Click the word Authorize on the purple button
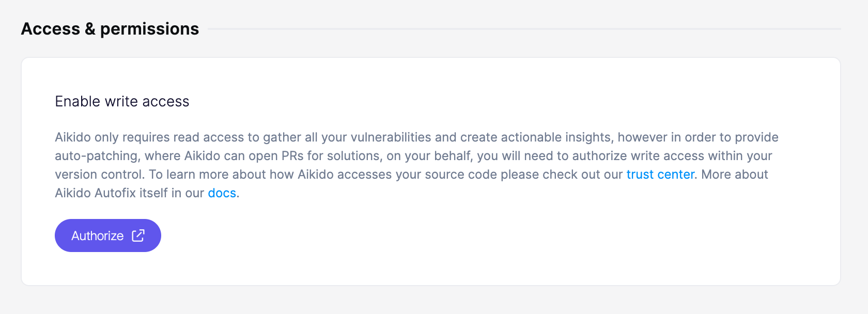 tap(98, 236)
